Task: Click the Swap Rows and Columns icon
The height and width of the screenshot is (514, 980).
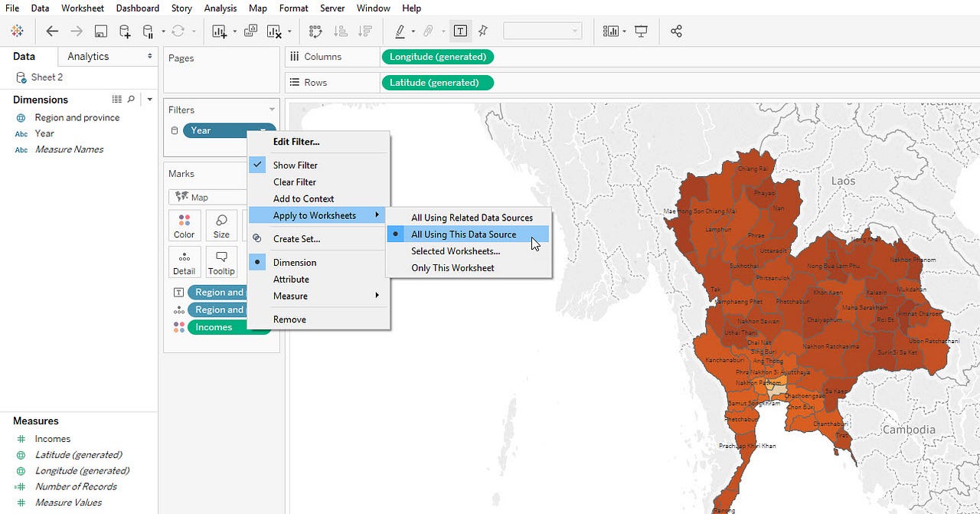Action: tap(315, 31)
